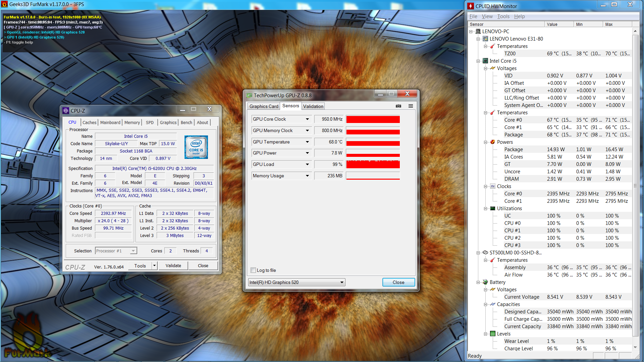Click the Clocks icon in HWMonitor
This screenshot has width=644, height=362.
click(493, 186)
